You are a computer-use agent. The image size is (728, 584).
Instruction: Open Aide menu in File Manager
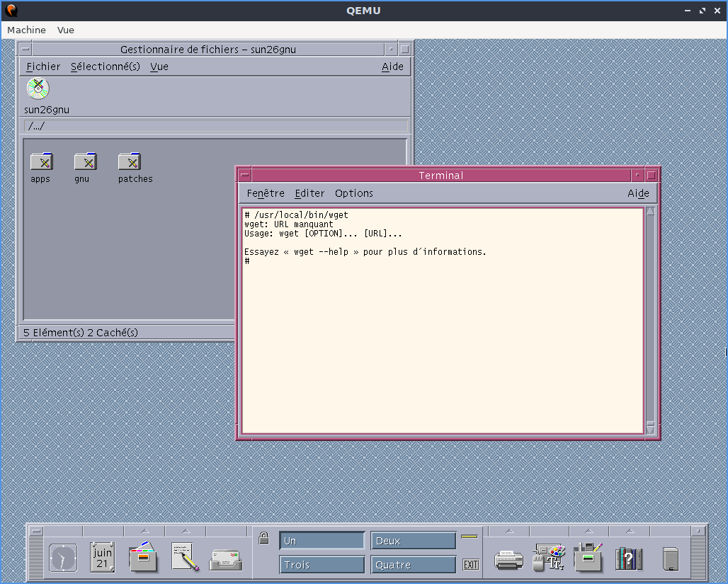click(x=392, y=67)
